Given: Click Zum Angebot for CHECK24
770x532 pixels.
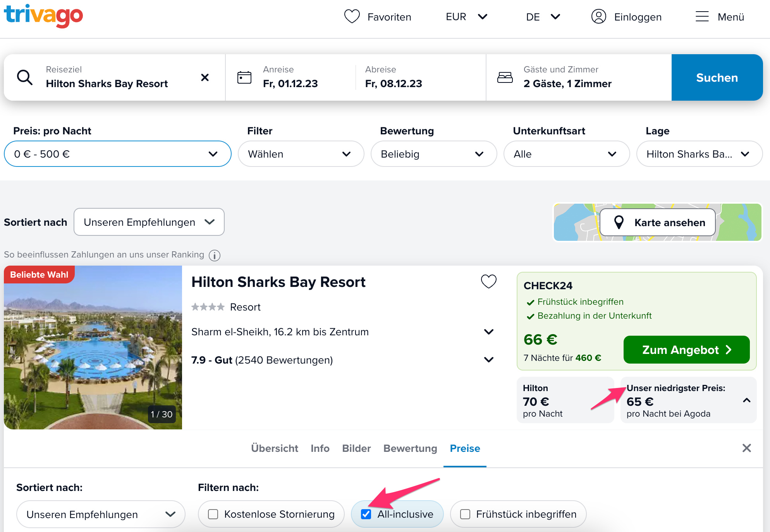Looking at the screenshot, I should pos(686,350).
